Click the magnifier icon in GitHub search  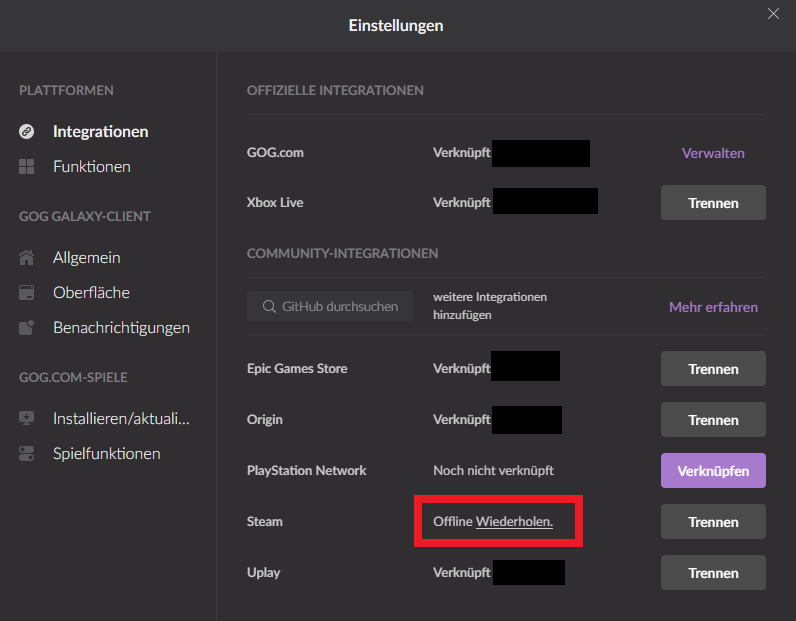pyautogui.click(x=269, y=307)
